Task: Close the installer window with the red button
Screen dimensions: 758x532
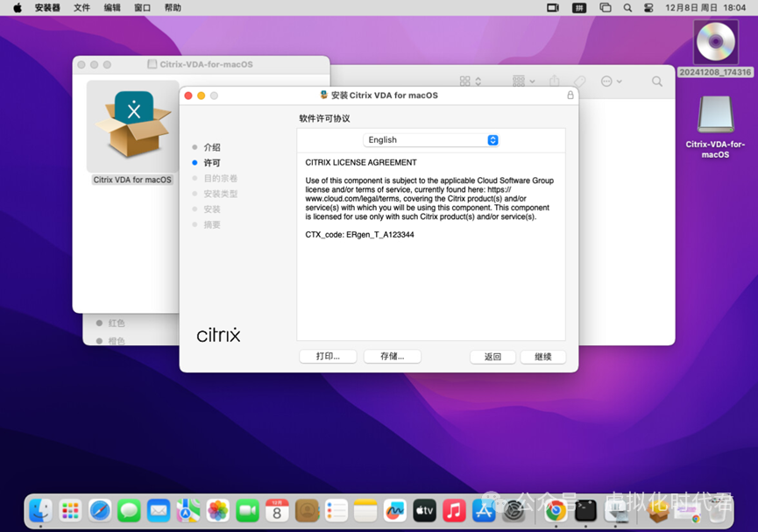Action: pyautogui.click(x=188, y=96)
